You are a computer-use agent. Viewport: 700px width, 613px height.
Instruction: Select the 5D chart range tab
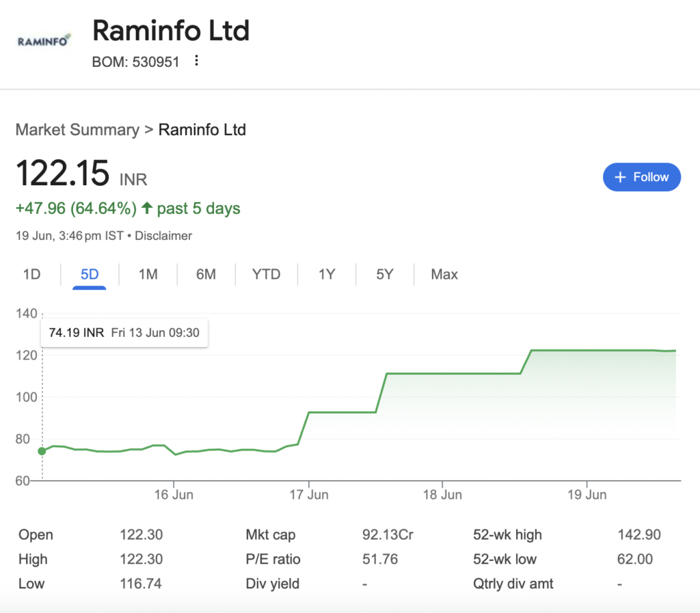tap(90, 274)
